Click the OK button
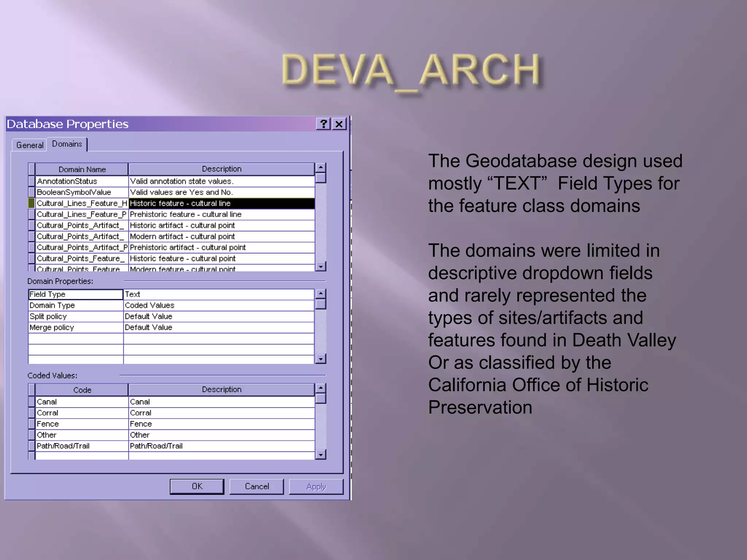Image resolution: width=747 pixels, height=560 pixels. (197, 486)
